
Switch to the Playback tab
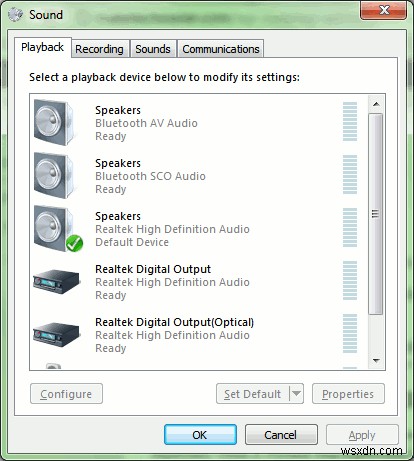coord(43,48)
